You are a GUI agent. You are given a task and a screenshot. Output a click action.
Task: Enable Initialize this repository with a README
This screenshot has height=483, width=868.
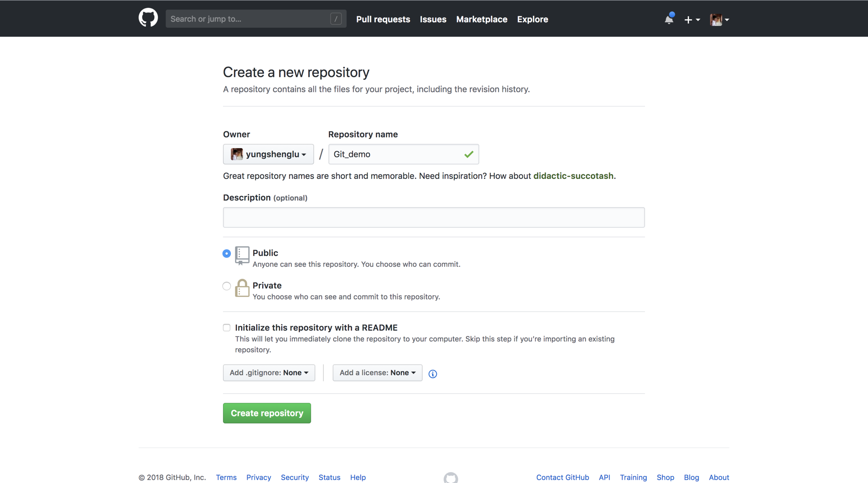click(227, 327)
